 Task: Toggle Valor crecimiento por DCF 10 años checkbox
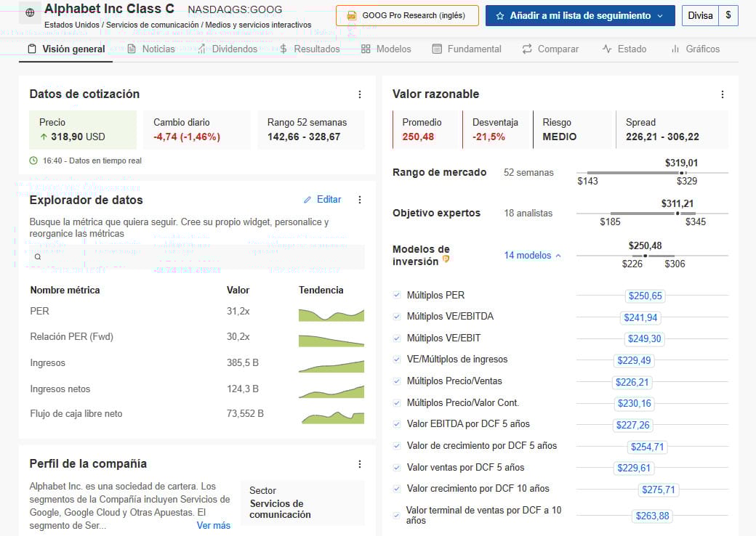click(x=397, y=488)
